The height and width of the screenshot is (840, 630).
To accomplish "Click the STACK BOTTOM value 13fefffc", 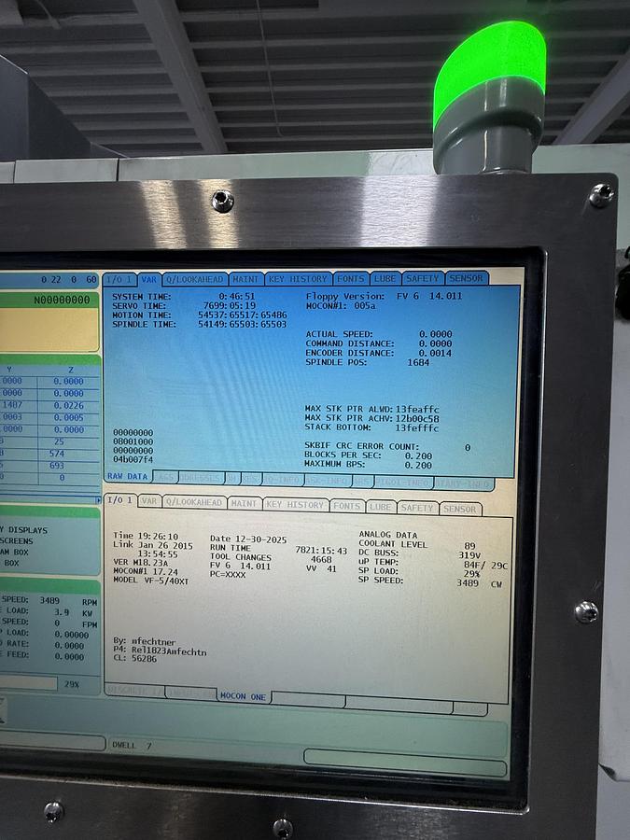I will [417, 427].
